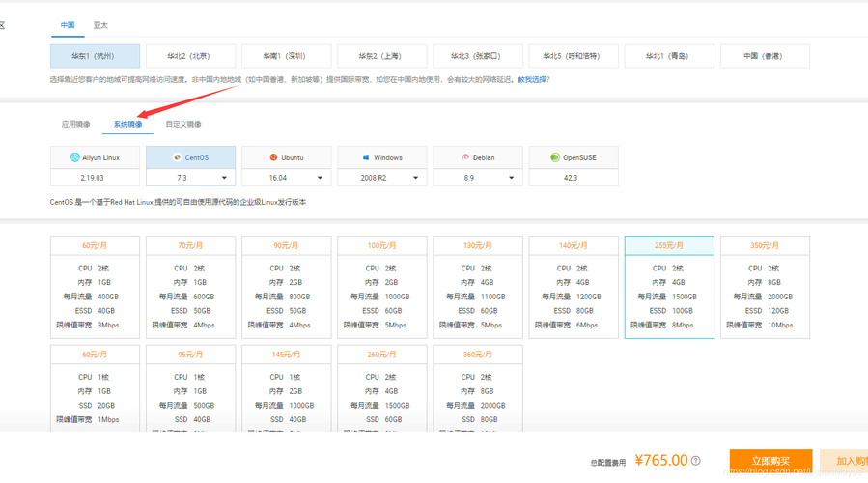The height and width of the screenshot is (483, 868).
Task: Choose the 100元/月 plan card
Action: pyautogui.click(x=382, y=287)
